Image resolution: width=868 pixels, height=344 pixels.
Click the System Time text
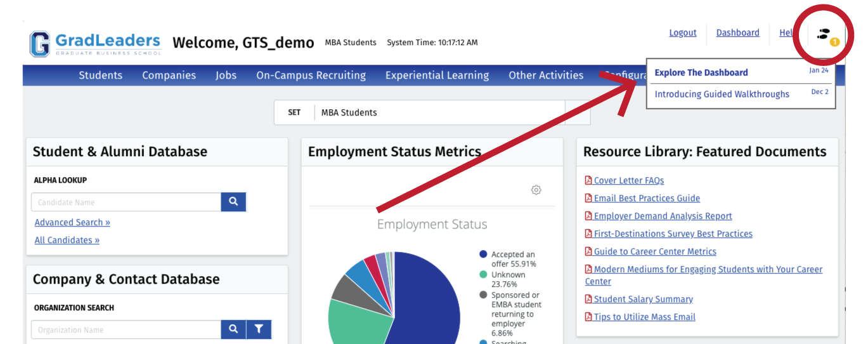point(432,43)
